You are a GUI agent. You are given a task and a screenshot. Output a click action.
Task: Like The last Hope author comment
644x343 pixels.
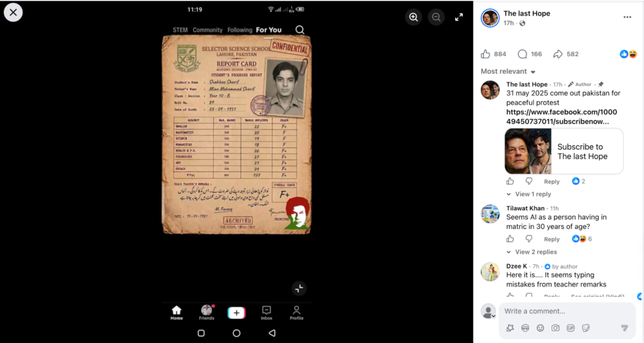510,181
